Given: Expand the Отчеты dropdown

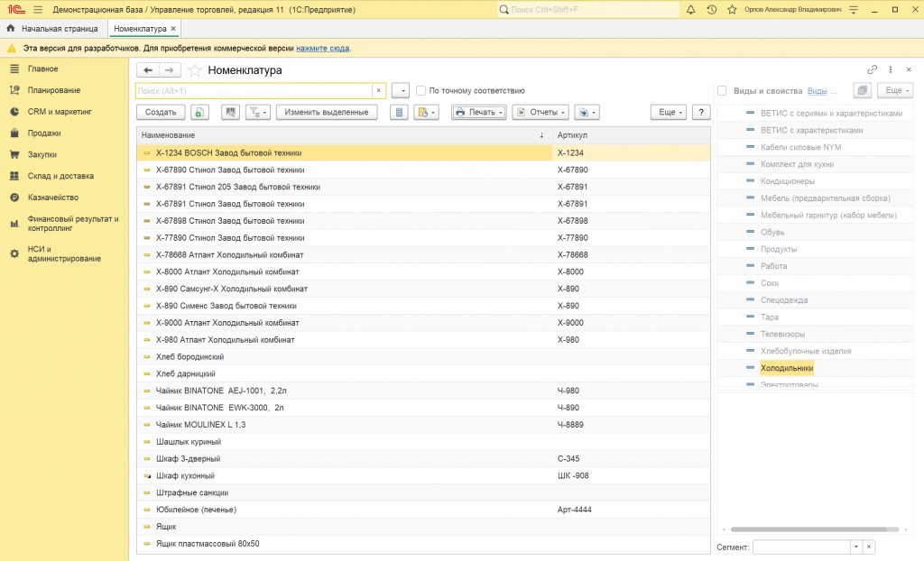Looking at the screenshot, I should (540, 113).
